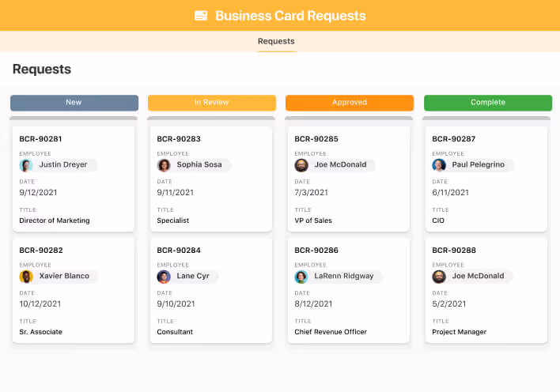Click the Joe McDonald employee chip on BCR-90288
The image size is (560, 392).
472,277
